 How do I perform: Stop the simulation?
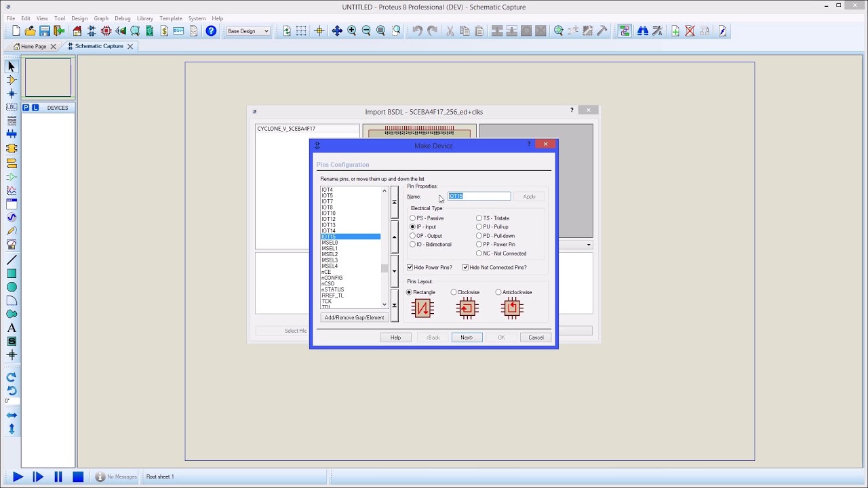point(78,476)
